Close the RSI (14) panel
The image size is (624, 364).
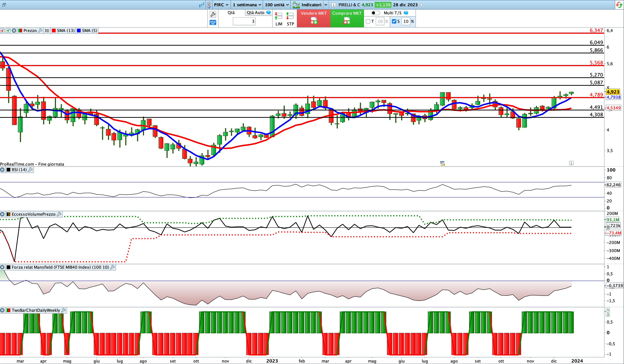pos(2,170)
